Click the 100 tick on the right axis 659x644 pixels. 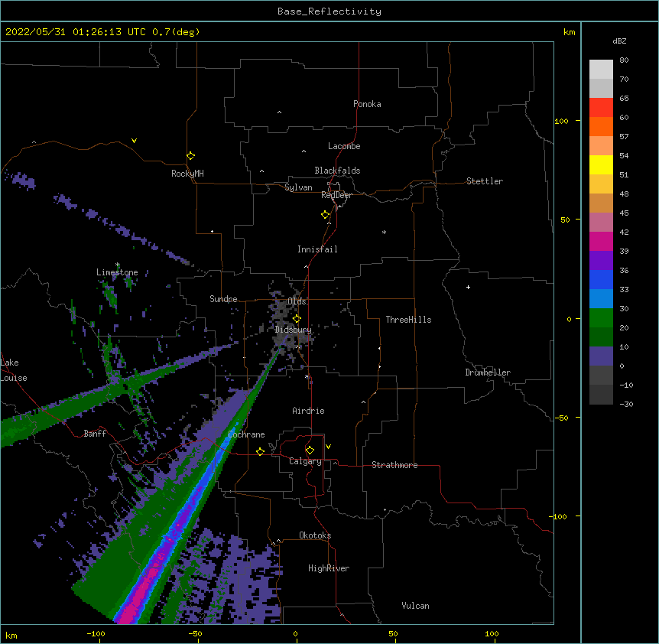point(561,121)
